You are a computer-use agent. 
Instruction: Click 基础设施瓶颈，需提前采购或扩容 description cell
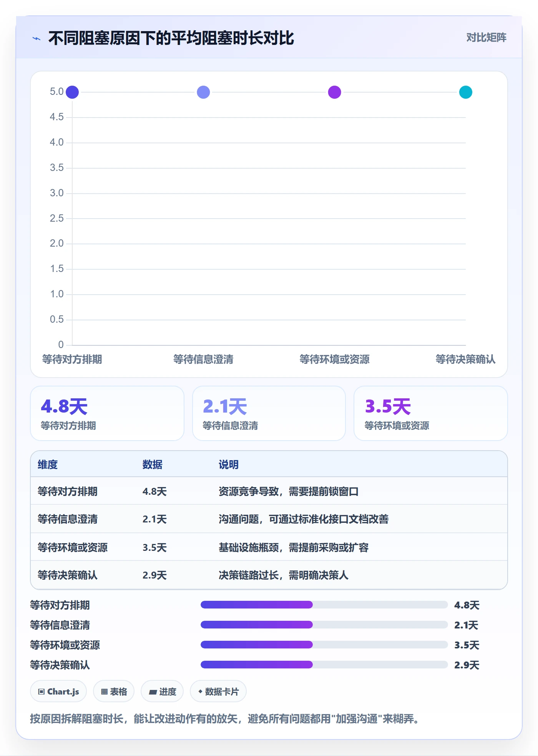(294, 547)
